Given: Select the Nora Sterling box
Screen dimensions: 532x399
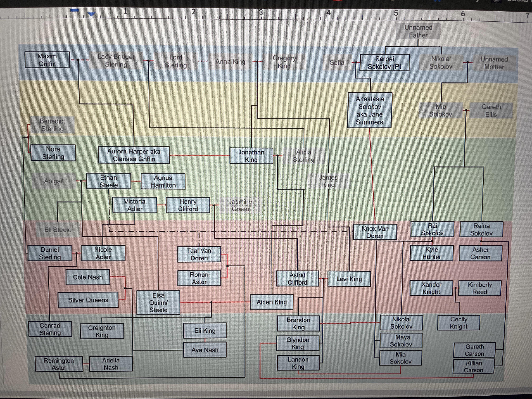Looking at the screenshot, I should [x=53, y=153].
